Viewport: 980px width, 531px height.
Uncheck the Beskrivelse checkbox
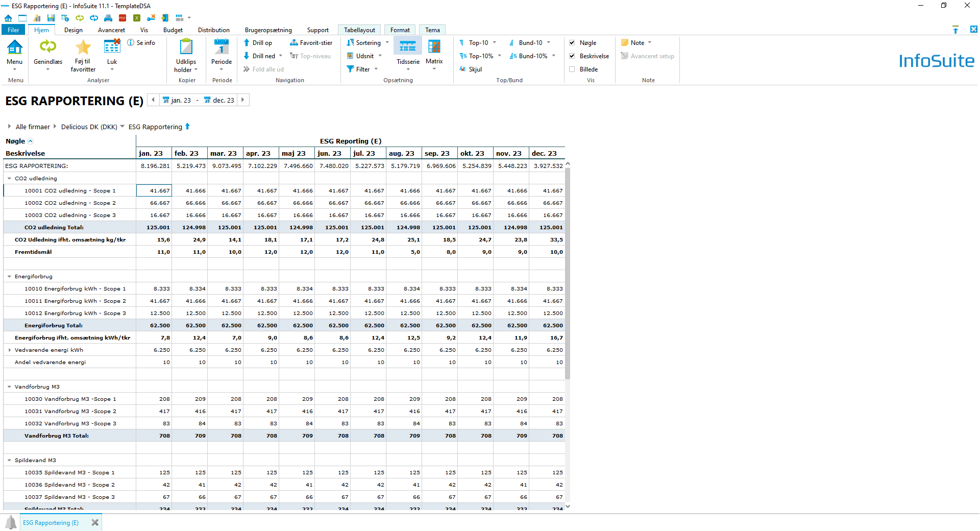coord(572,56)
